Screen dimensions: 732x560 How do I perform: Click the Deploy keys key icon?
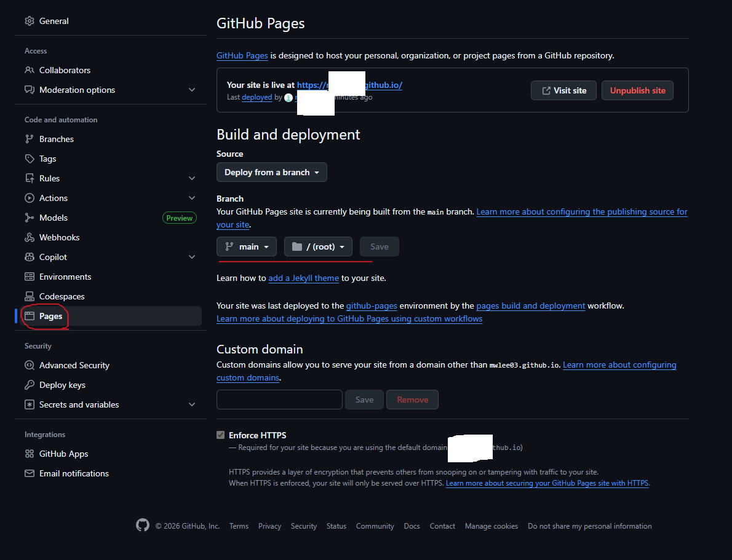point(30,385)
